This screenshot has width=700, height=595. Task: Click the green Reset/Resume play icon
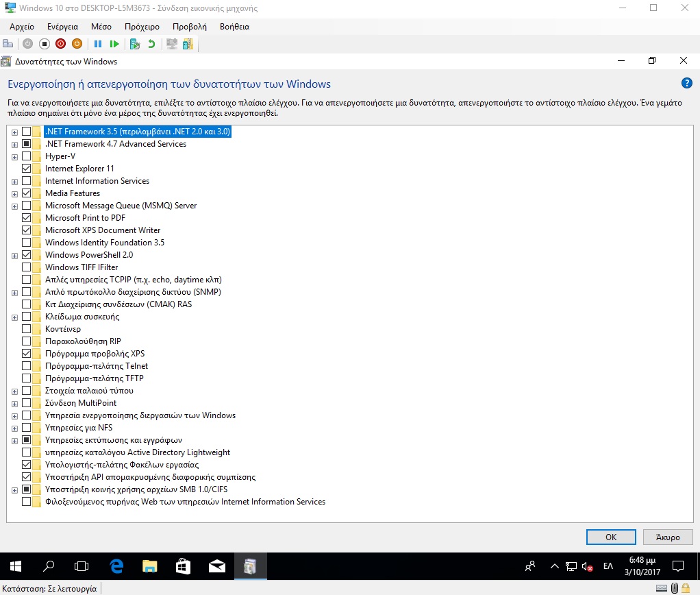114,44
